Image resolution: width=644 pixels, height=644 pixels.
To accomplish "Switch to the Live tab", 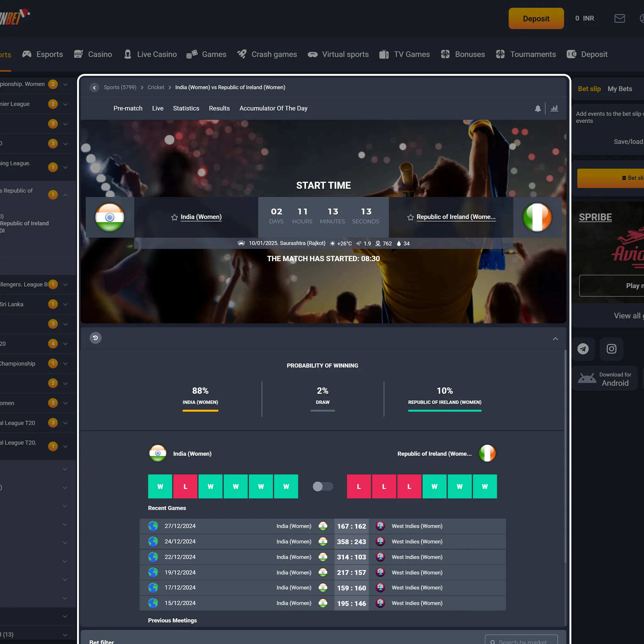I will [158, 108].
